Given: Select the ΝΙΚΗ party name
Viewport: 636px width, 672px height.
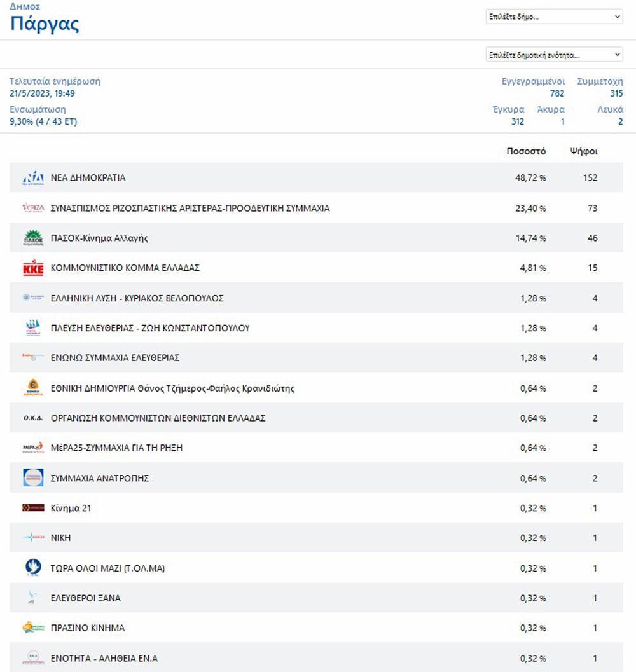Looking at the screenshot, I should (x=60, y=537).
